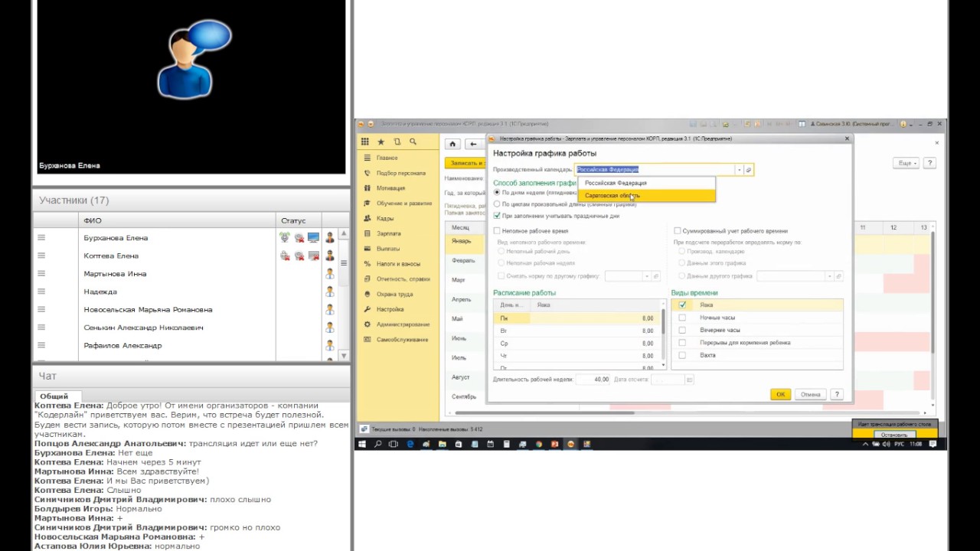This screenshot has width=980, height=551.
Task: Click the search magnifier icon in 1C toolbar
Action: (x=413, y=142)
